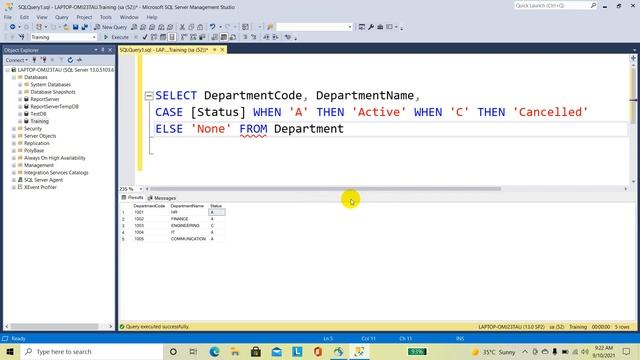Screen dimensions: 640x360
Task: Click the Open File folder icon
Action: pyautogui.click(x=66, y=27)
